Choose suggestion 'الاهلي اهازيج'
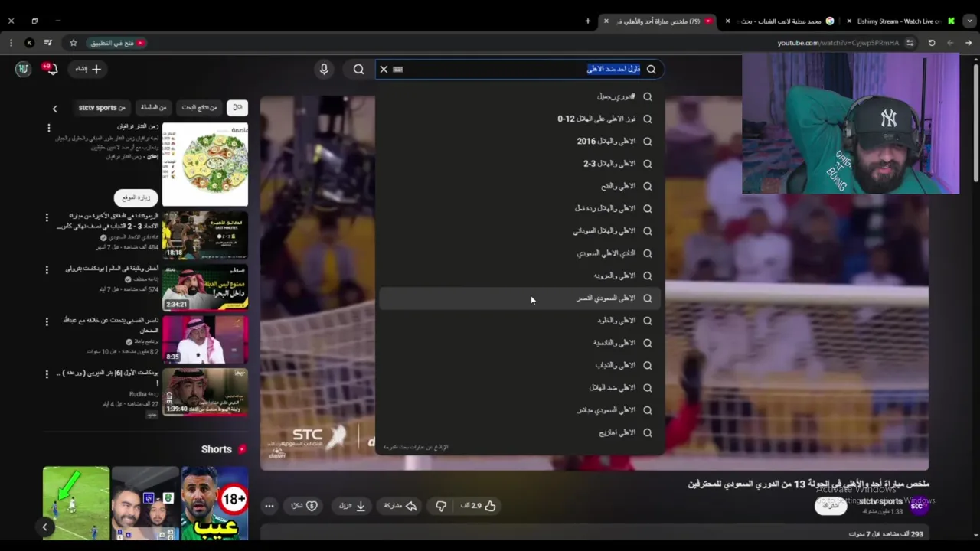Image resolution: width=980 pixels, height=551 pixels. tap(521, 432)
